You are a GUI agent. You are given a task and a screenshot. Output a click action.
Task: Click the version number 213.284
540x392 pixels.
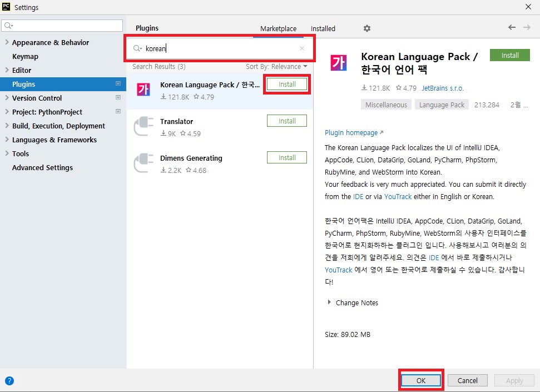pyautogui.click(x=487, y=105)
